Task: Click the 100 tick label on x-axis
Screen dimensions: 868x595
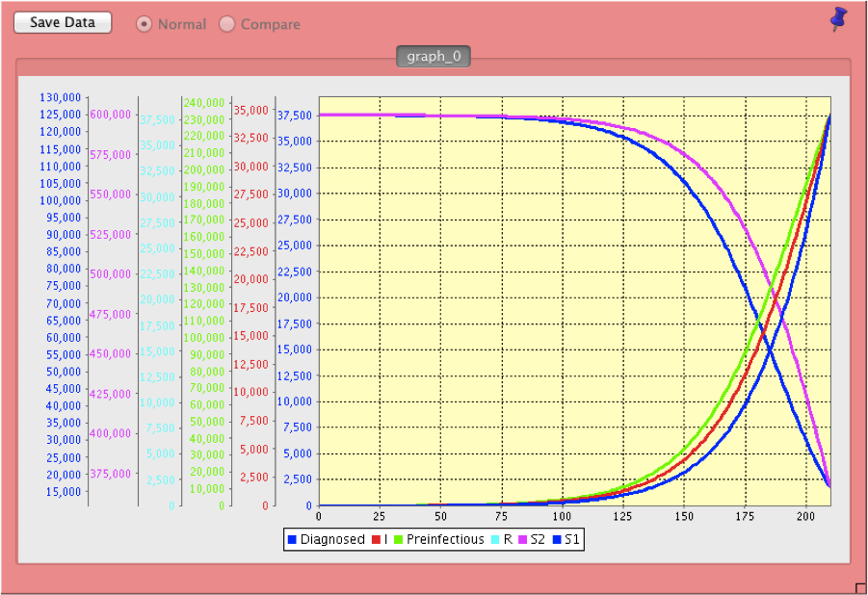Action: pos(562,518)
